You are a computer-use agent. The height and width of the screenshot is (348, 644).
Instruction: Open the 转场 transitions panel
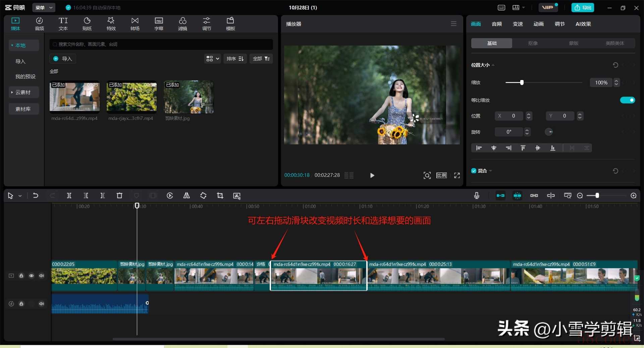click(x=135, y=24)
